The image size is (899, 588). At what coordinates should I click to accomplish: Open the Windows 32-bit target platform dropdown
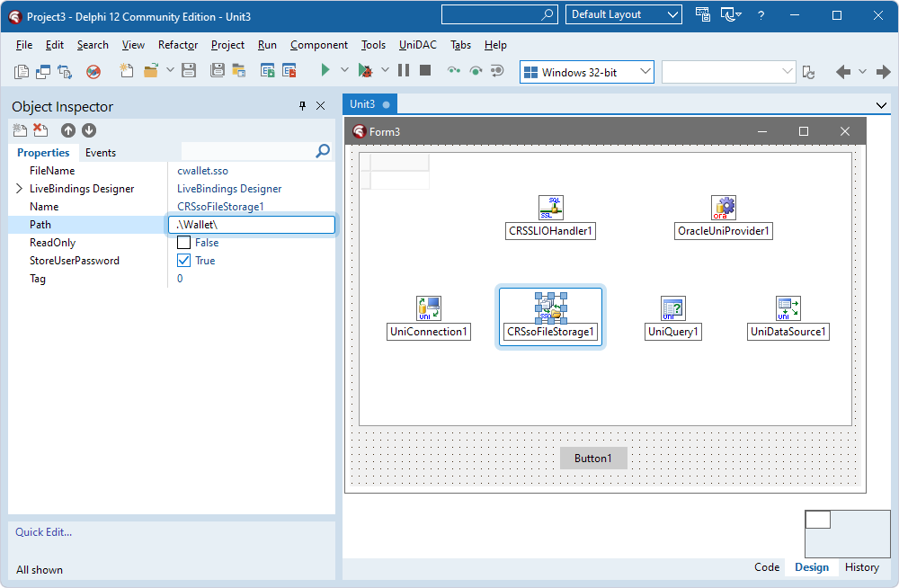(x=645, y=71)
